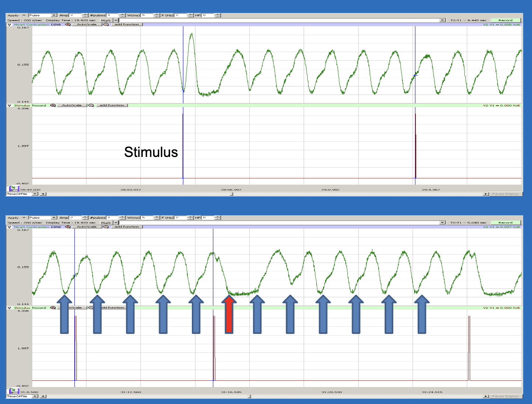Viewport: 532px width, 404px height.
Task: Open TimeOfFile dropdown below 28:49.032
Action: click(x=35, y=194)
